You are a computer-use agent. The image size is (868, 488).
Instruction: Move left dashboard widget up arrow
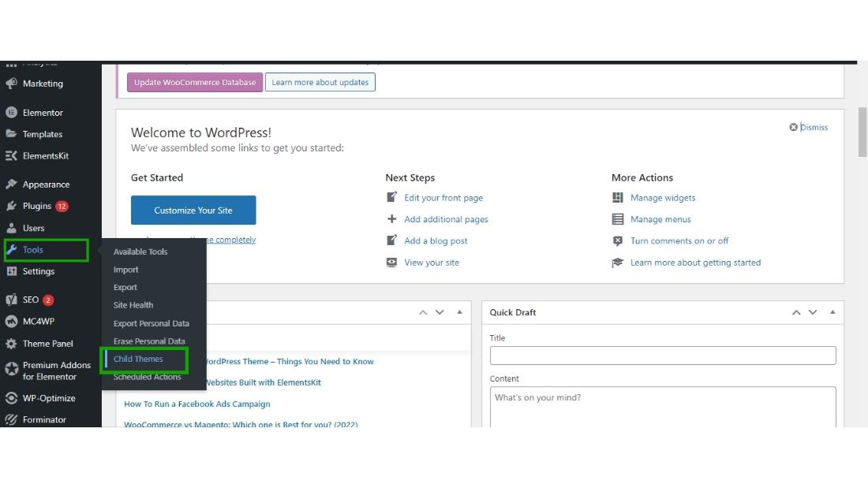point(423,313)
